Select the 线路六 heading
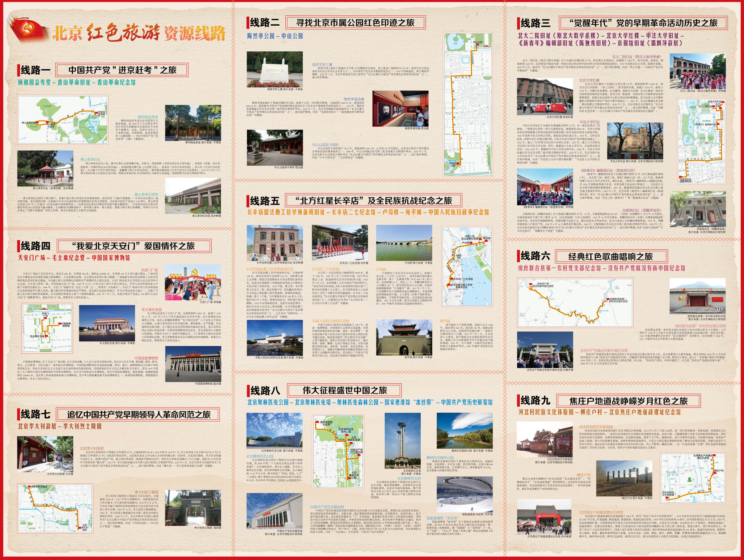 coord(535,256)
